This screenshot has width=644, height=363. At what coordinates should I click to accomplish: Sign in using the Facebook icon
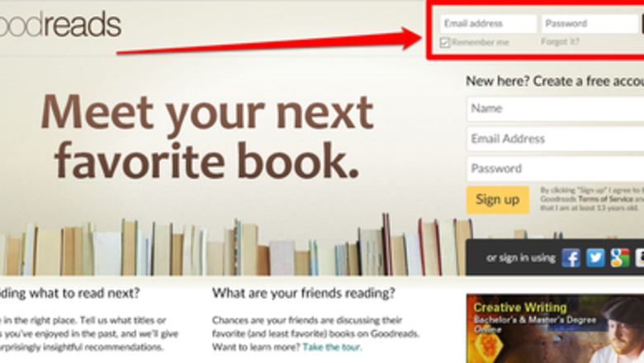coord(571,258)
